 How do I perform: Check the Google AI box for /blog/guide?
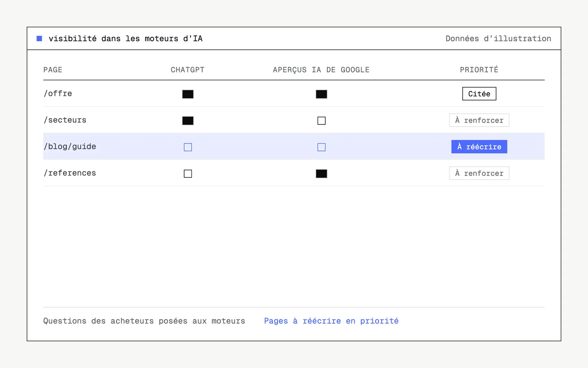click(x=322, y=147)
